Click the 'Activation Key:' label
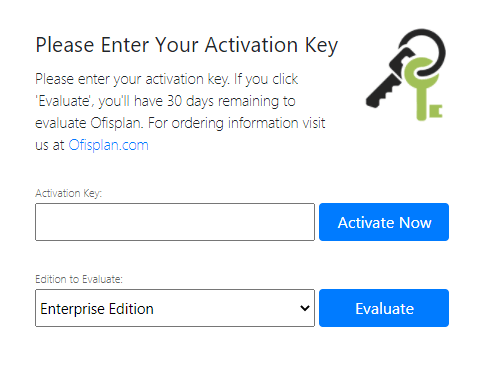 point(68,193)
